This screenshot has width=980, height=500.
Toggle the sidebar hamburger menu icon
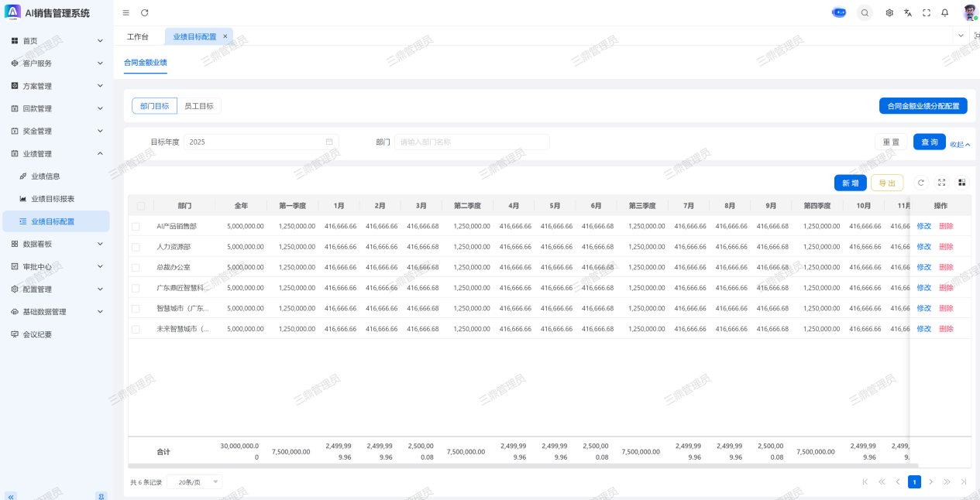pos(126,13)
